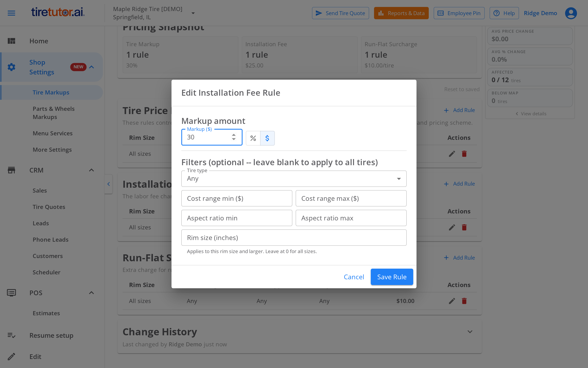The width and height of the screenshot is (588, 368).
Task: Open Tire Markups in sidebar
Action: coord(51,92)
